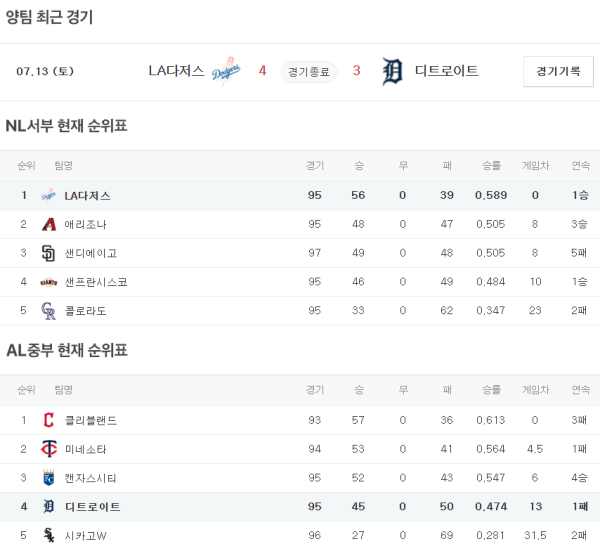Screen dimensions: 600x551
Task: Click the Cleveland team logo icon
Action: (x=48, y=420)
